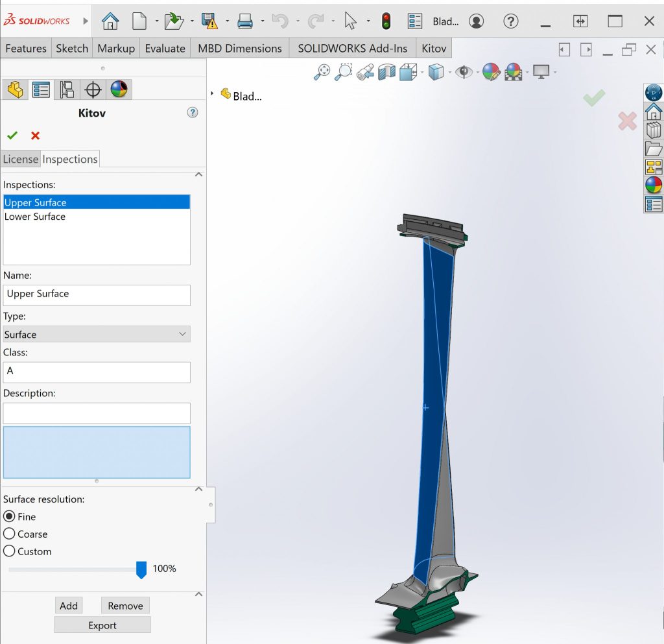Click the Apply Scene icon
664x644 pixels.
pos(514,72)
